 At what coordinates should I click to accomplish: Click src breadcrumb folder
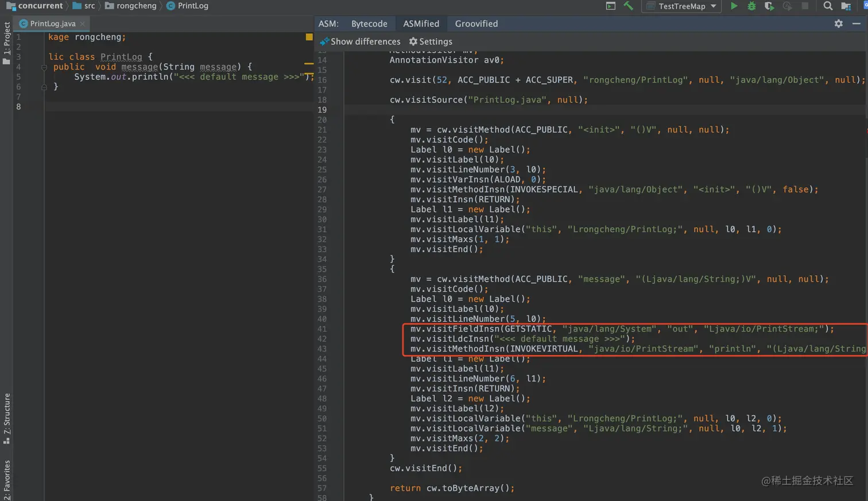click(84, 6)
